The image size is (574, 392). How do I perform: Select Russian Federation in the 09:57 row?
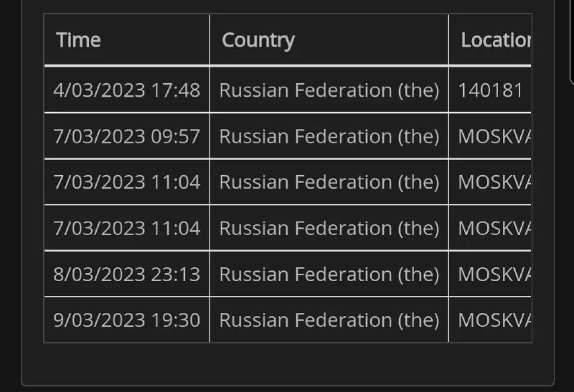click(x=329, y=136)
